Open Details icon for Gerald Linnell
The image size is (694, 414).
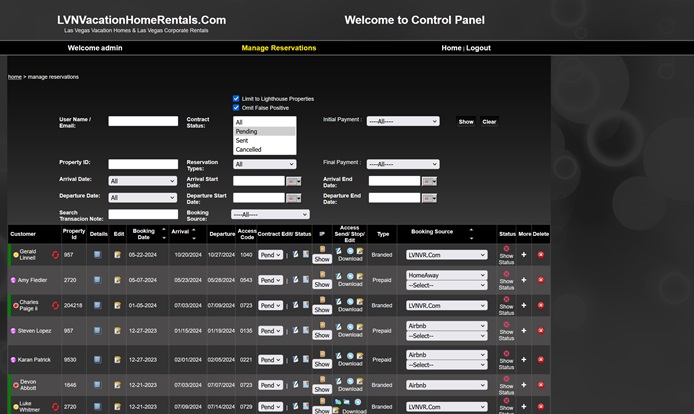point(97,255)
